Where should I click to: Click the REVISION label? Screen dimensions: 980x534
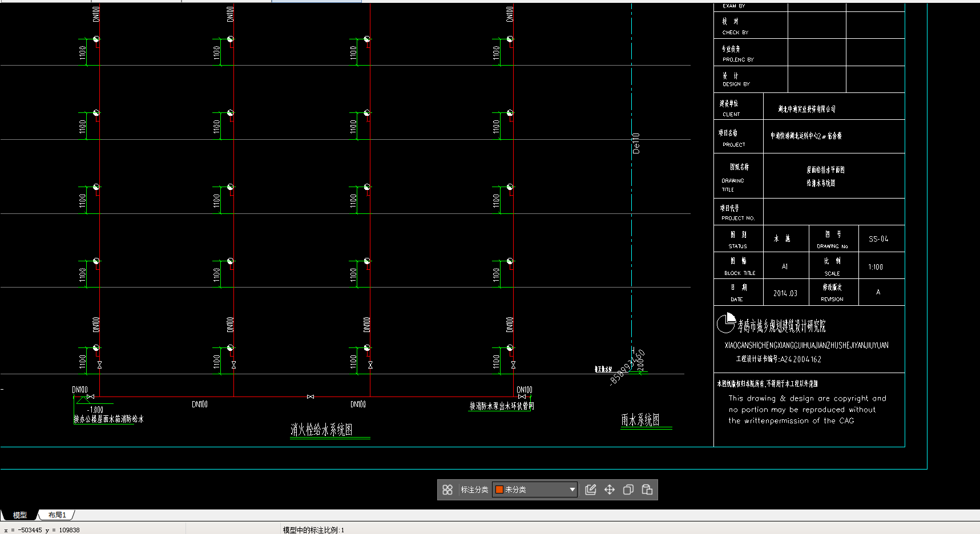point(832,299)
